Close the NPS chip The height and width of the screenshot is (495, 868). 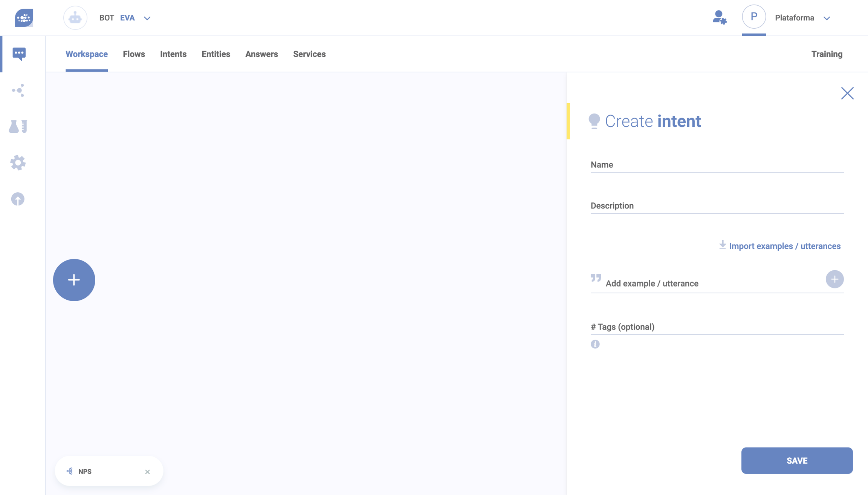pyautogui.click(x=147, y=472)
